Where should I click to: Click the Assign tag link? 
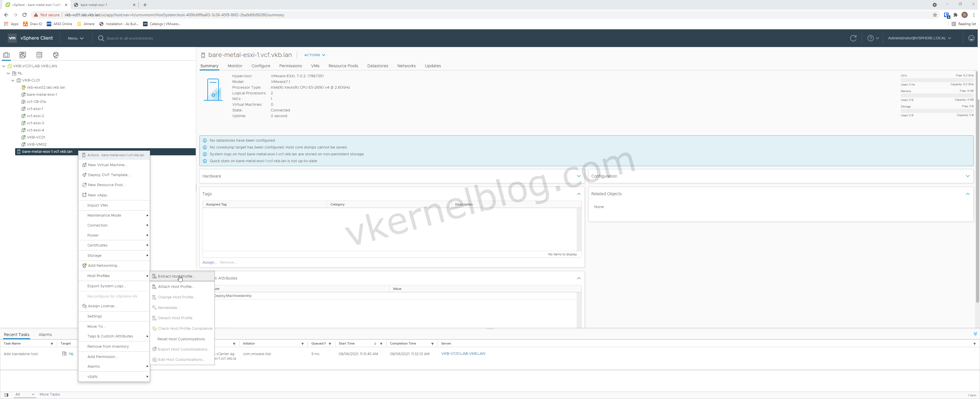tap(209, 262)
